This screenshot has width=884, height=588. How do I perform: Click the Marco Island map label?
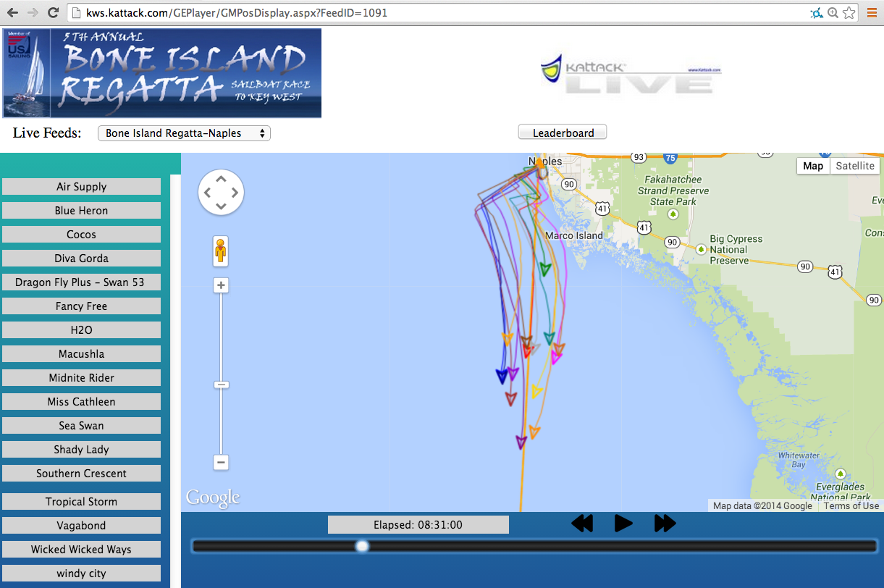tap(574, 235)
